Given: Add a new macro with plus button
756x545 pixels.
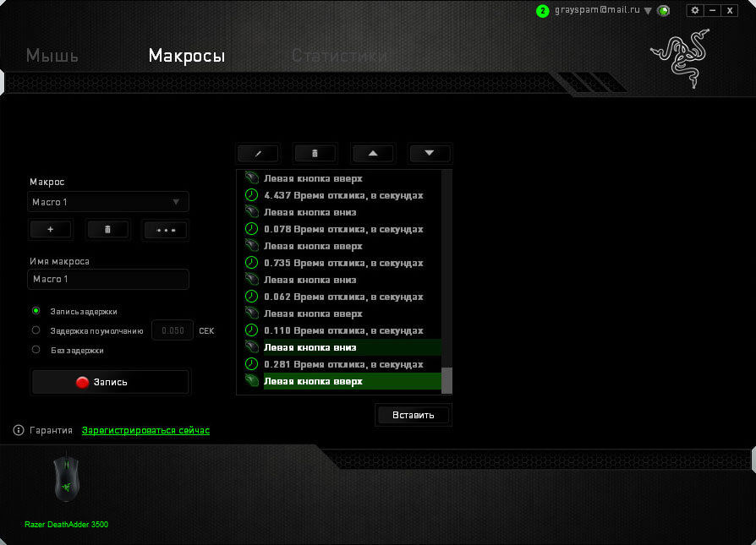Looking at the screenshot, I should click(51, 229).
